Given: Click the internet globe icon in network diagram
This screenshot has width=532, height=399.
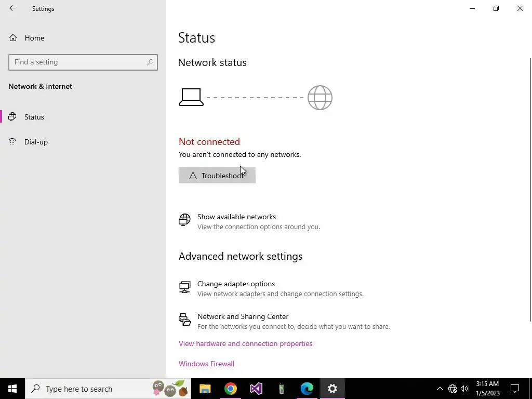Looking at the screenshot, I should (x=320, y=98).
